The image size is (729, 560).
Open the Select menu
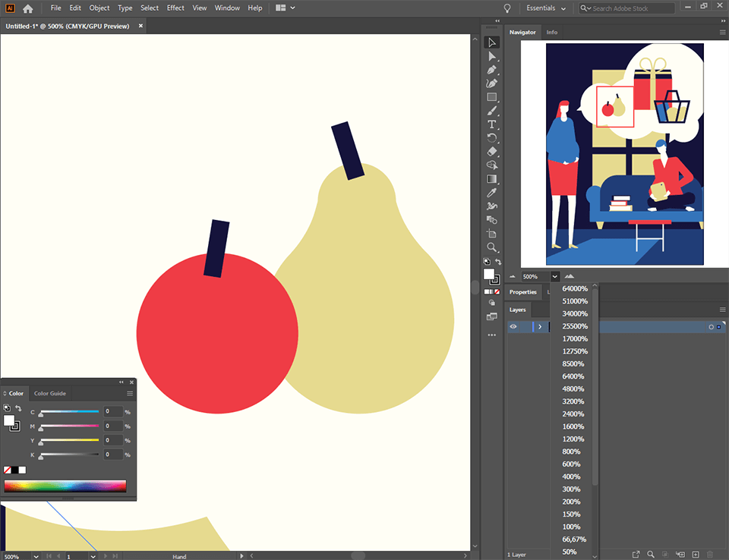(x=149, y=8)
